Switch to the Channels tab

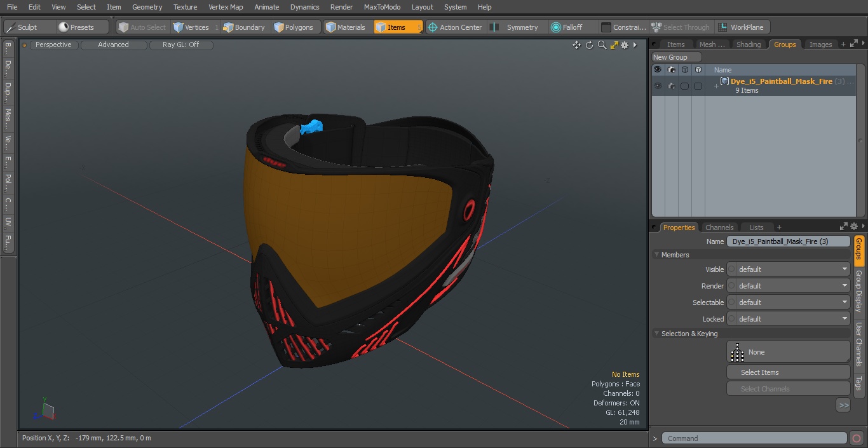point(719,227)
